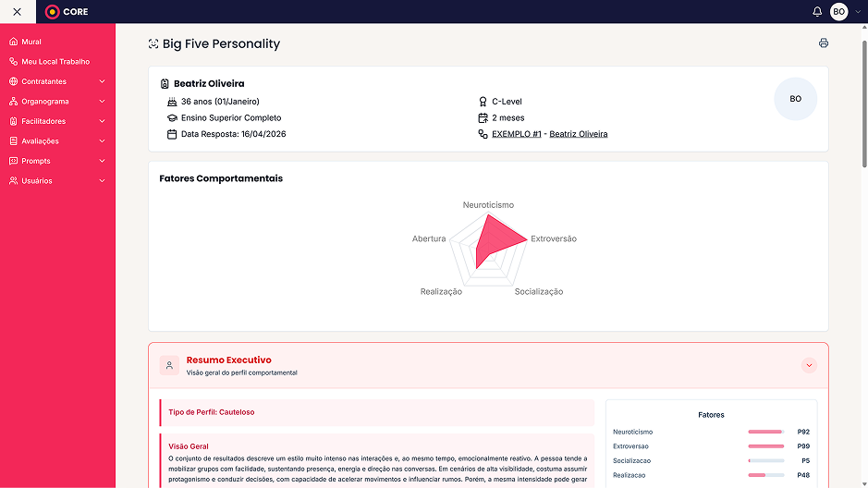868x488 pixels.
Task: Click the CORE logo icon
Action: (52, 12)
